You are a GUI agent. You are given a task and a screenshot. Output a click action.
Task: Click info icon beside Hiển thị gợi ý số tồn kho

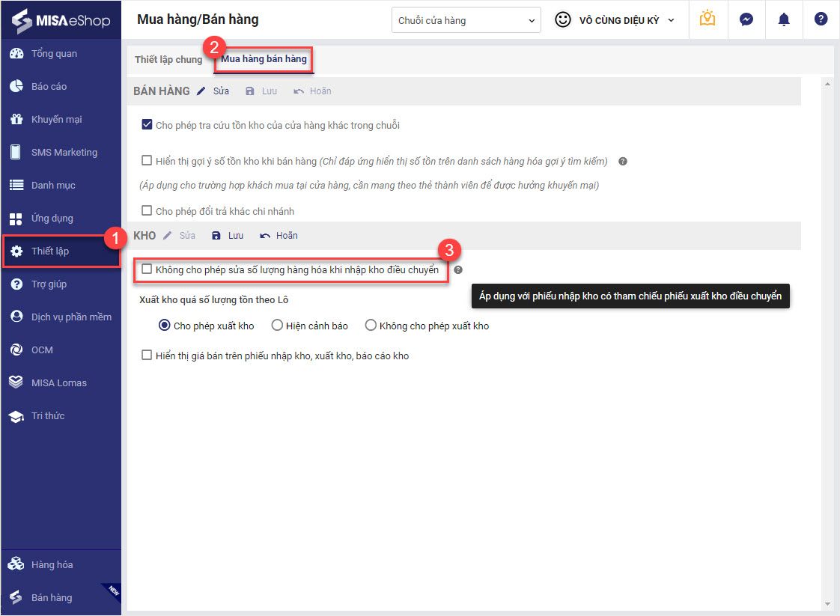coord(622,161)
